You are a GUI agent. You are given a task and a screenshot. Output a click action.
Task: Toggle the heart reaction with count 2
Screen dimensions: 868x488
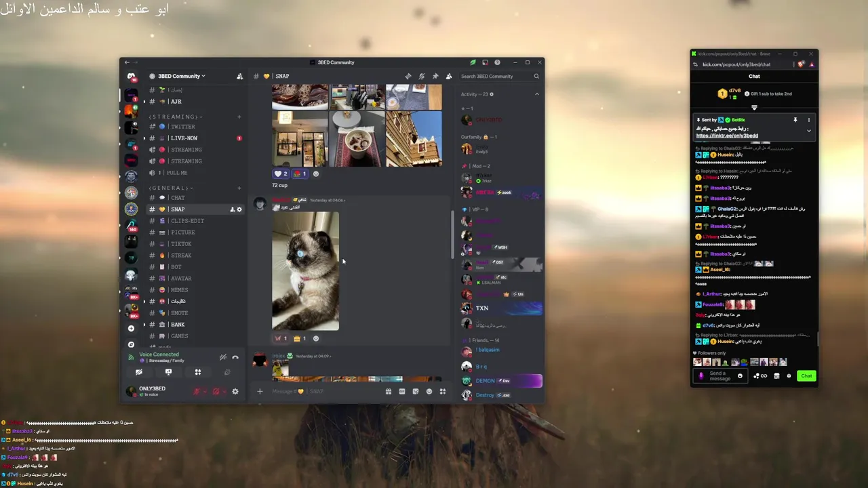[281, 174]
